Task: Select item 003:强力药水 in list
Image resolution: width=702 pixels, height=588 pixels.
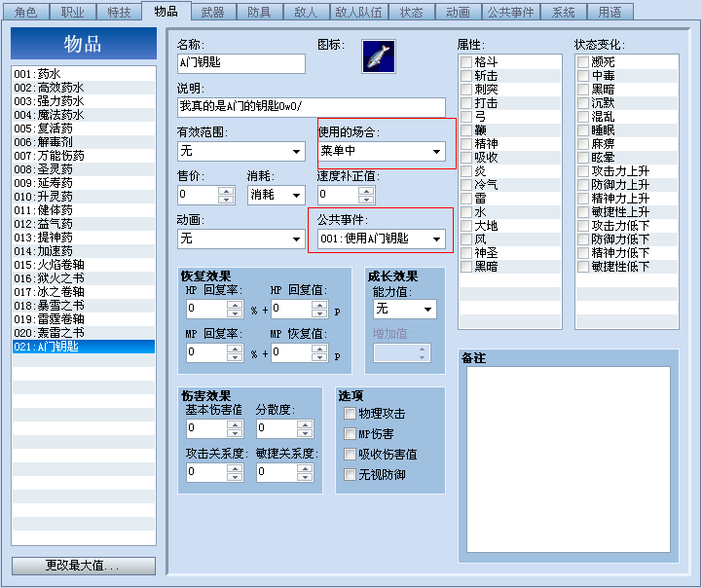Action: click(84, 101)
